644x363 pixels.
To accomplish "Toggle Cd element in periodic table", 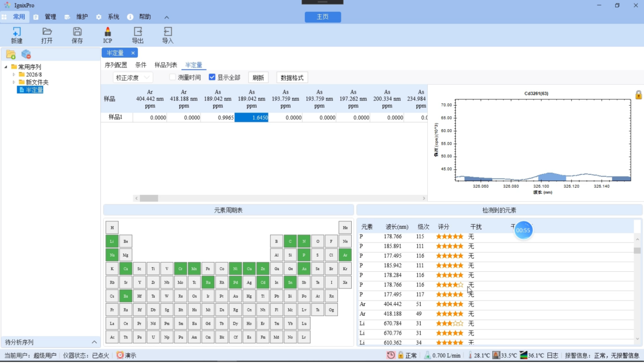I will (263, 282).
